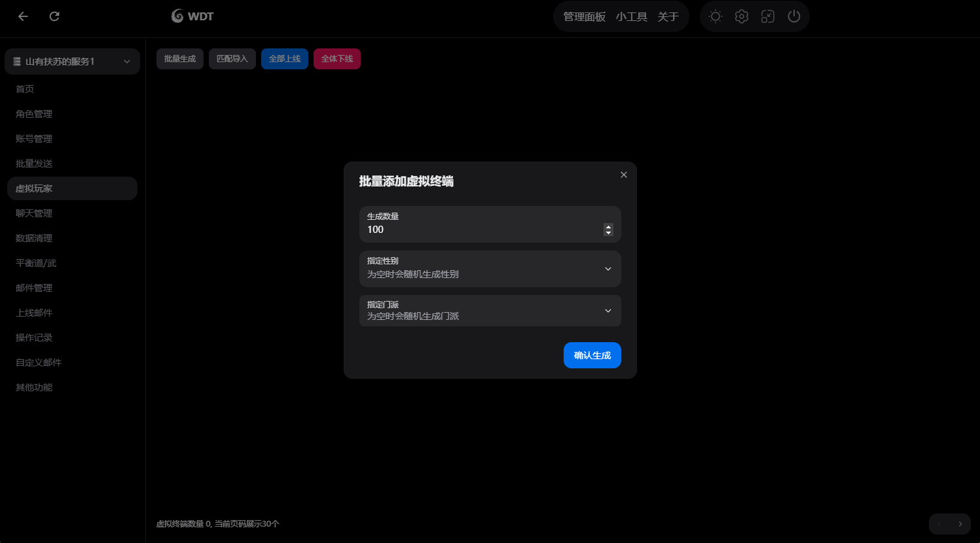
Task: Click the page refresh icon
Action: pos(54,16)
